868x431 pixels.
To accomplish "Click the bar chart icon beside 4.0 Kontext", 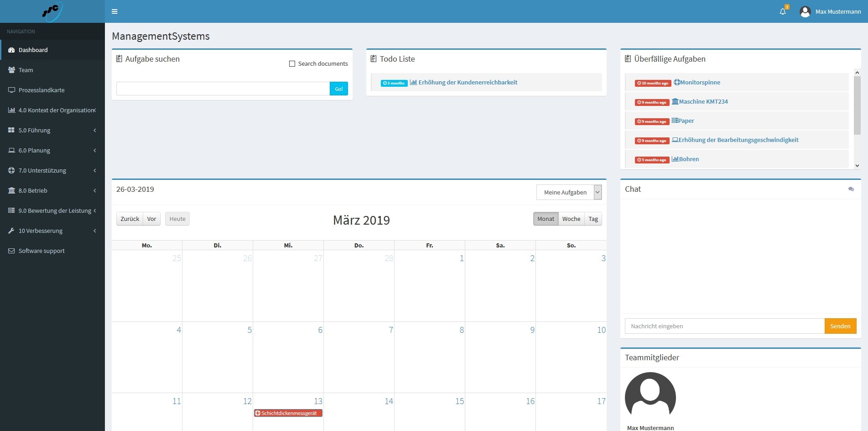I will [x=11, y=110].
